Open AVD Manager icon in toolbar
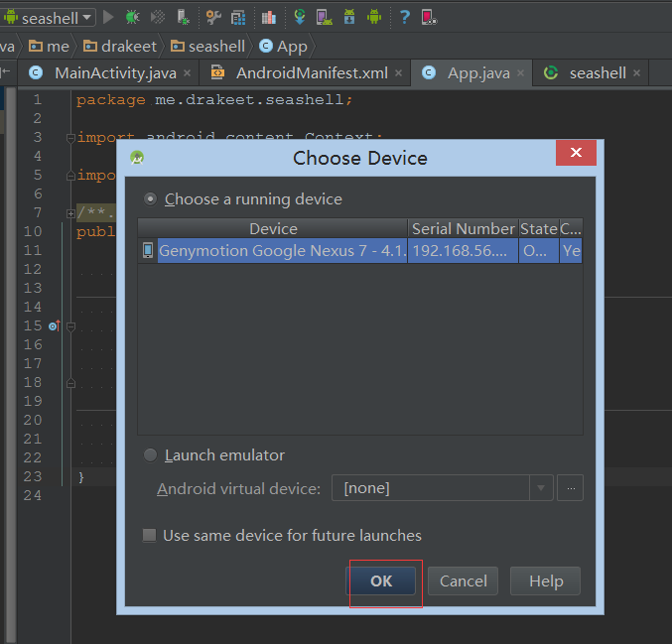The width and height of the screenshot is (672, 644). pyautogui.click(x=324, y=17)
